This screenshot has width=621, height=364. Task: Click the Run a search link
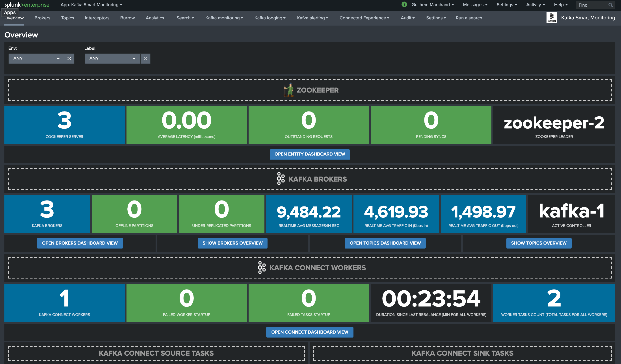tap(469, 18)
